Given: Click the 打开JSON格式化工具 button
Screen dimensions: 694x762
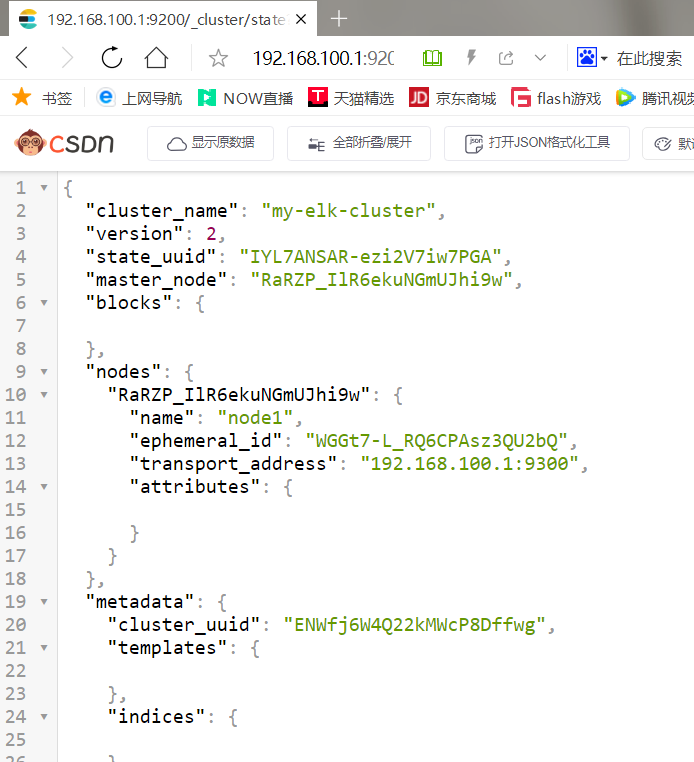Looking at the screenshot, I should coord(537,143).
